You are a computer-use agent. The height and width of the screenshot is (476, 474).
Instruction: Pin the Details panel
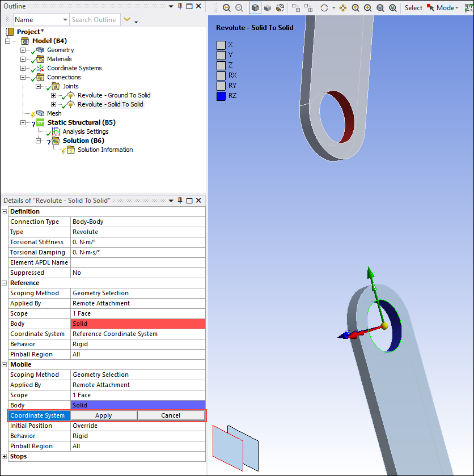click(x=180, y=201)
